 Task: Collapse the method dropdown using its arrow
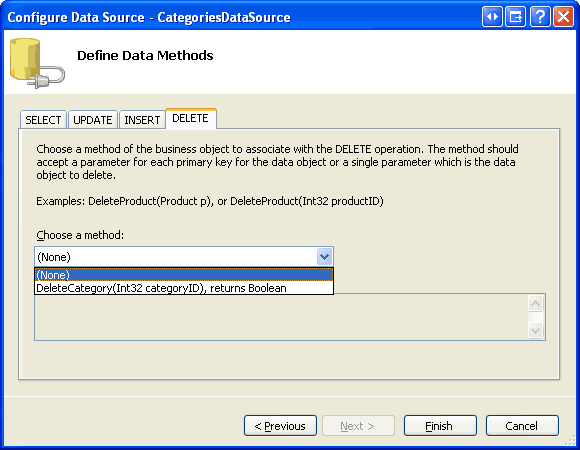[324, 257]
